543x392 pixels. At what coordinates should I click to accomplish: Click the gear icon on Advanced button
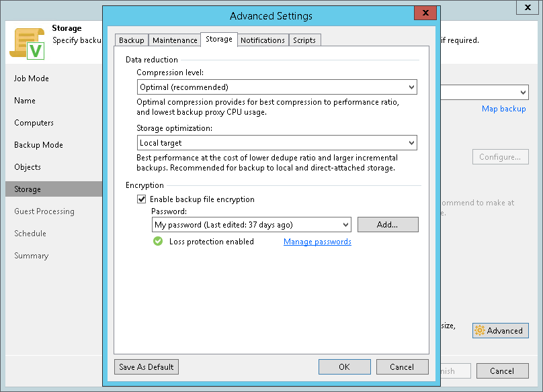point(480,330)
